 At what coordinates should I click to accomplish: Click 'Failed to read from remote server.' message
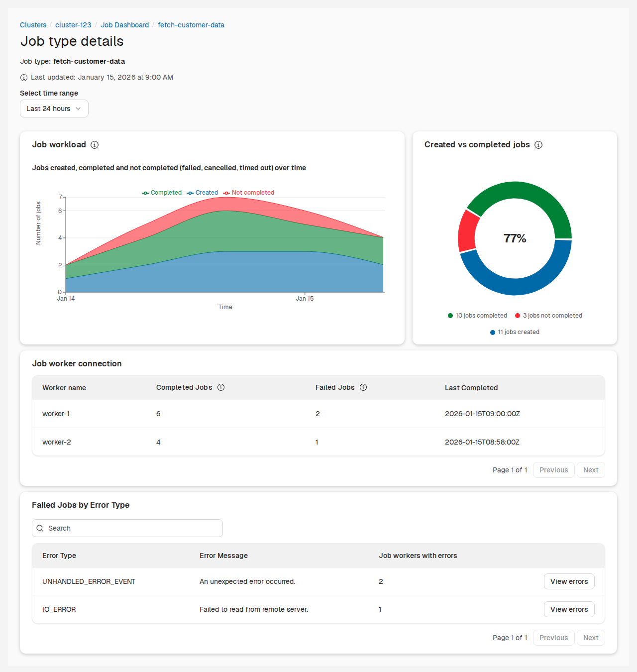(x=254, y=609)
